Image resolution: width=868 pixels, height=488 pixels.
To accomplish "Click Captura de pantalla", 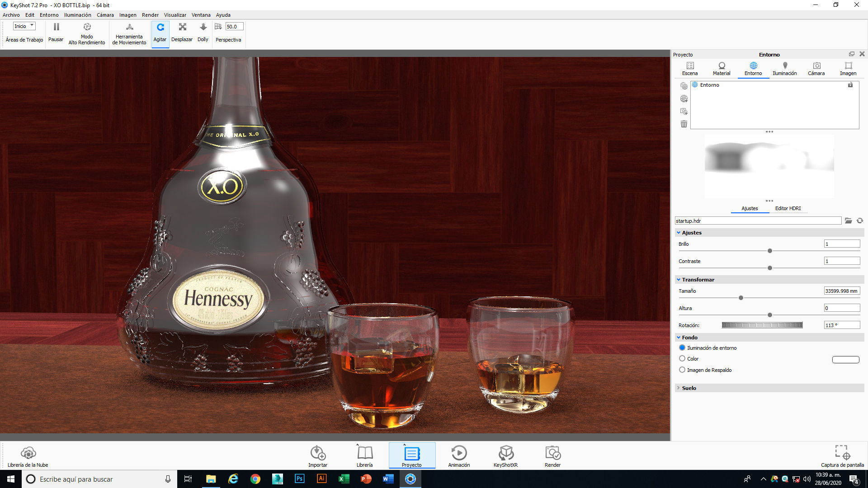I will pos(843,456).
